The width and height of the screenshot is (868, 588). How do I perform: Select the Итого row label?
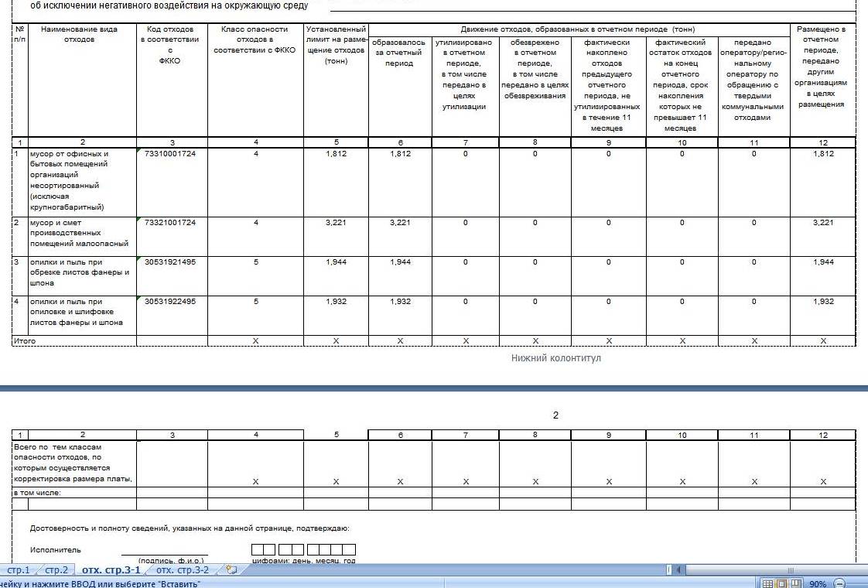click(24, 341)
